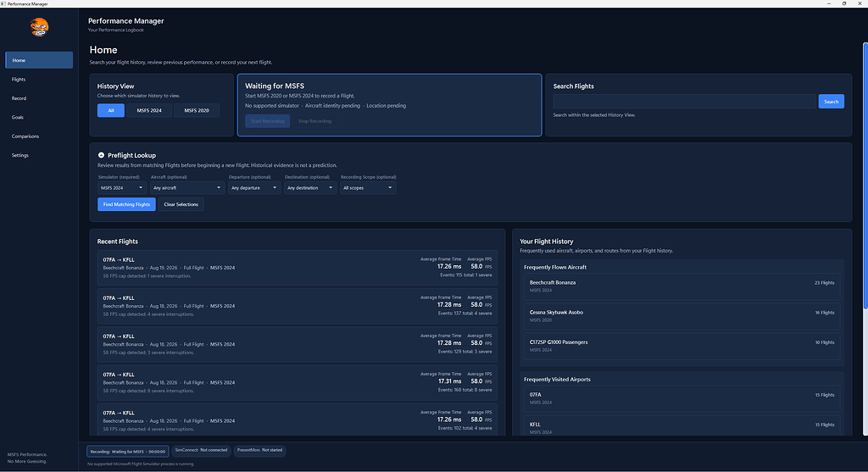Open the Any aircraft dropdown
Image resolution: width=868 pixels, height=472 pixels.
(187, 188)
